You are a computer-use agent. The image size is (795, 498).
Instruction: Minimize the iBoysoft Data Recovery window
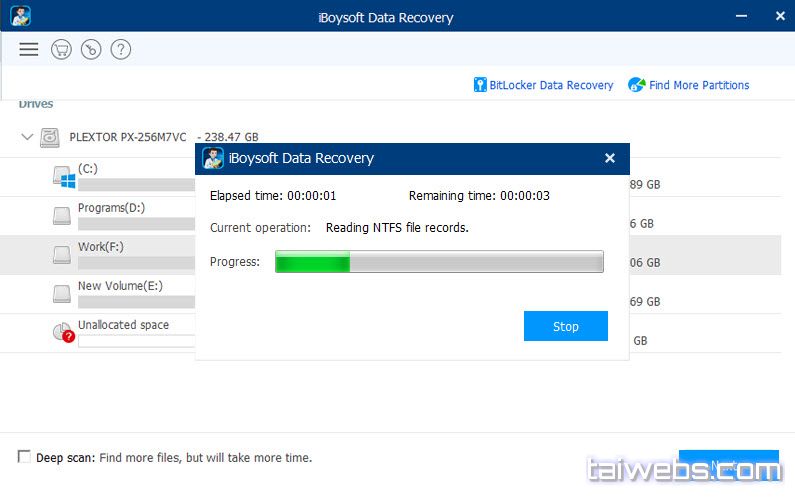(x=742, y=16)
